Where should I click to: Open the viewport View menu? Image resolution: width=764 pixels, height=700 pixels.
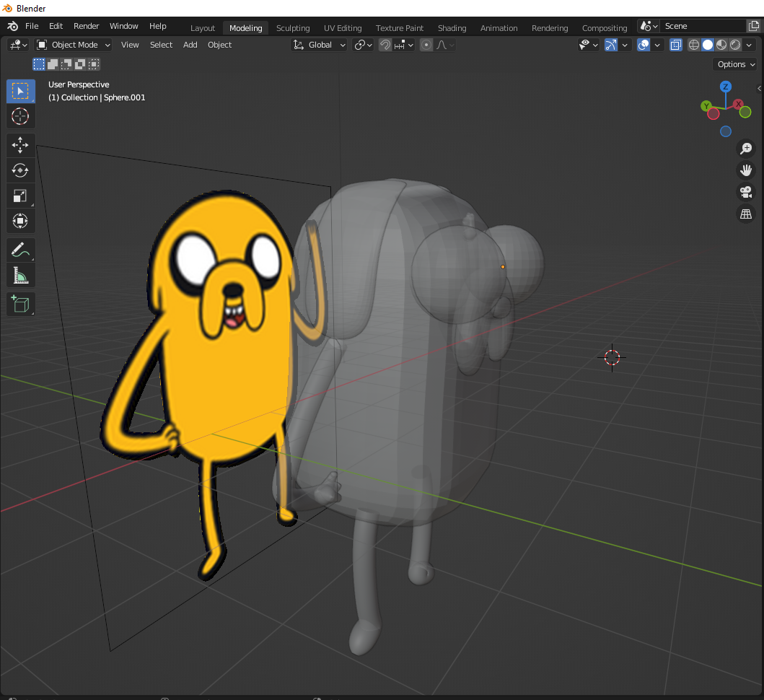point(130,45)
